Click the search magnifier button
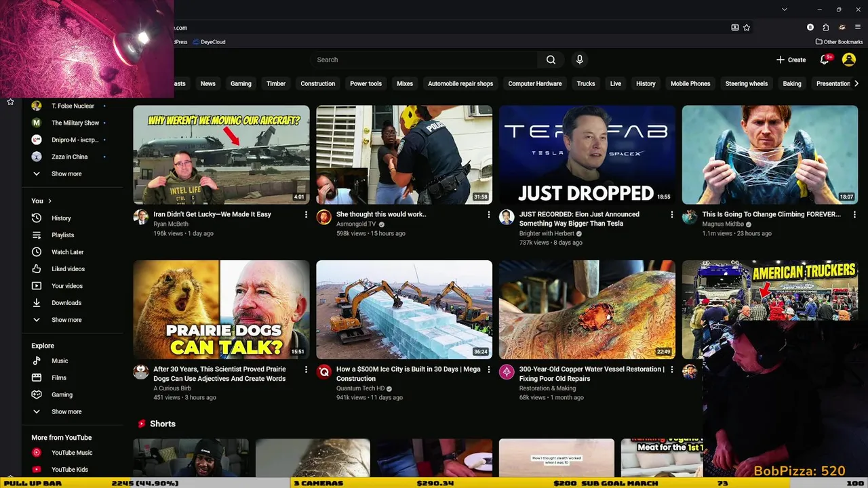The image size is (868, 488). click(x=551, y=60)
